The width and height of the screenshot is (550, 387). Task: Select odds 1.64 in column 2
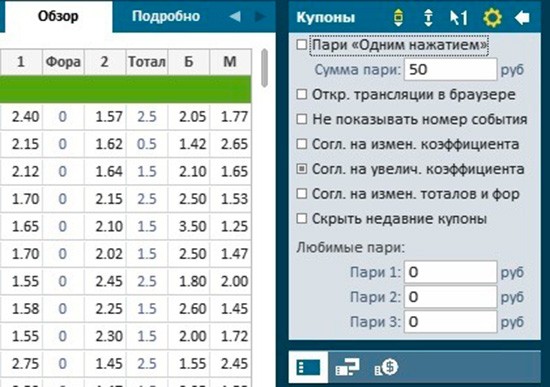click(x=109, y=172)
